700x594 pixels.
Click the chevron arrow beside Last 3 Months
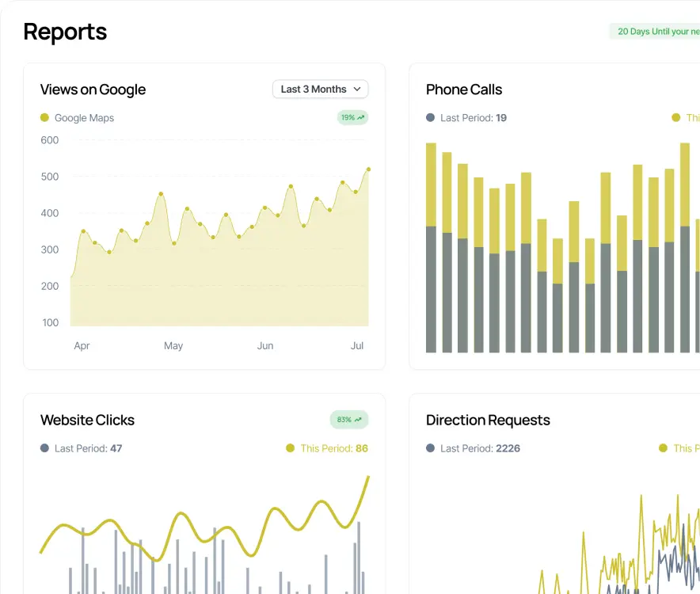(357, 89)
